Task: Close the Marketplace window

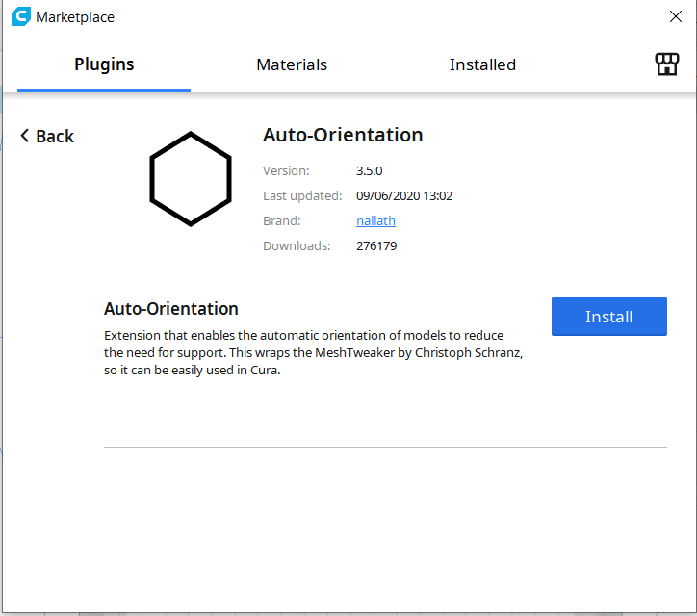Action: (676, 16)
